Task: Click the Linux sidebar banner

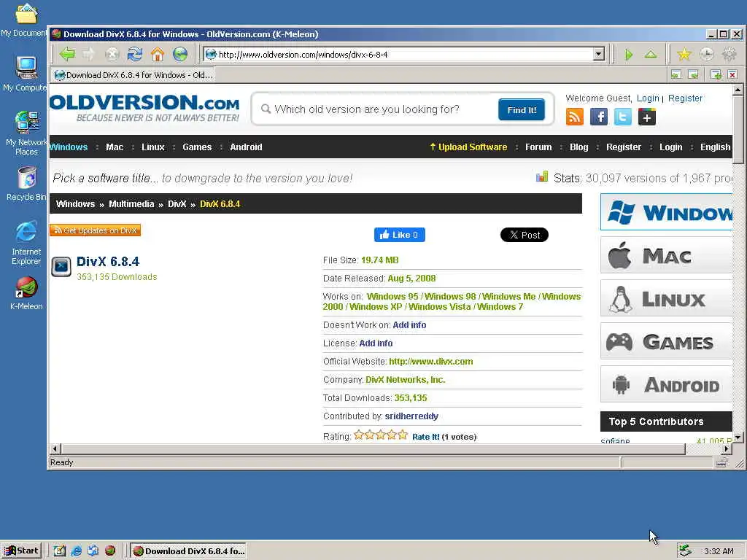Action: [666, 298]
